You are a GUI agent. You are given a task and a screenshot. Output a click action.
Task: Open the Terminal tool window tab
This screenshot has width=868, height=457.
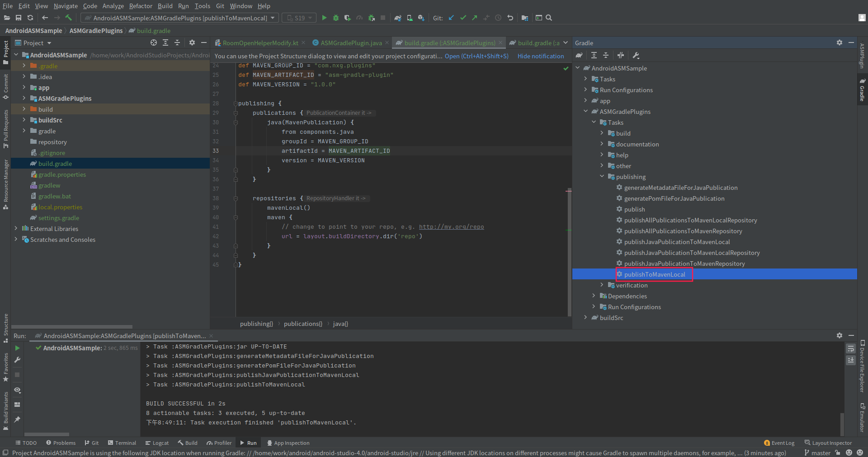click(x=122, y=443)
